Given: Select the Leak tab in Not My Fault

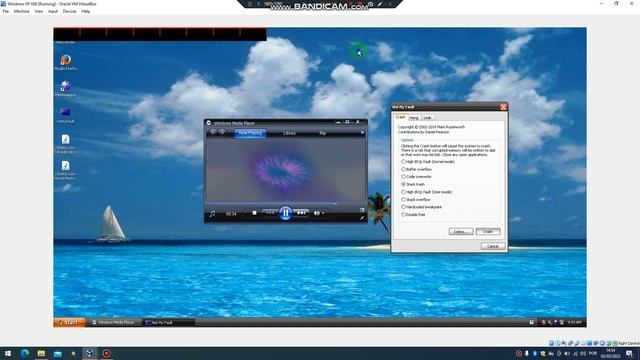Looking at the screenshot, I should [x=427, y=118].
